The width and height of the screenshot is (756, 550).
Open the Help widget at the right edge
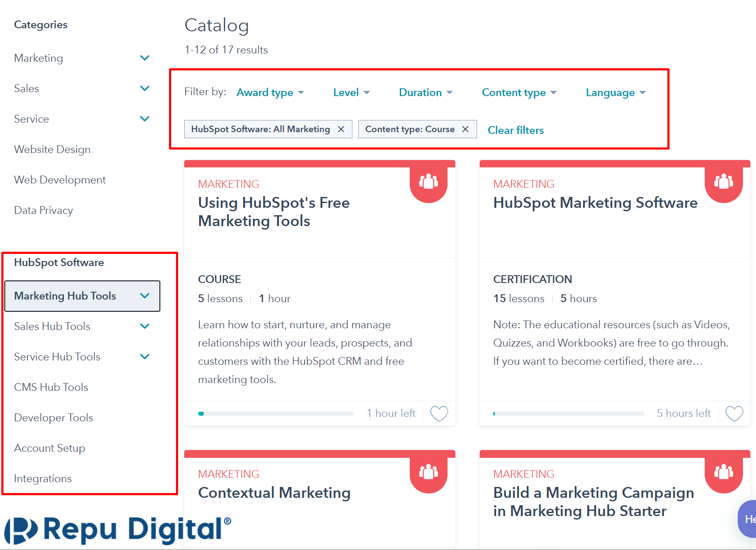pos(747,519)
